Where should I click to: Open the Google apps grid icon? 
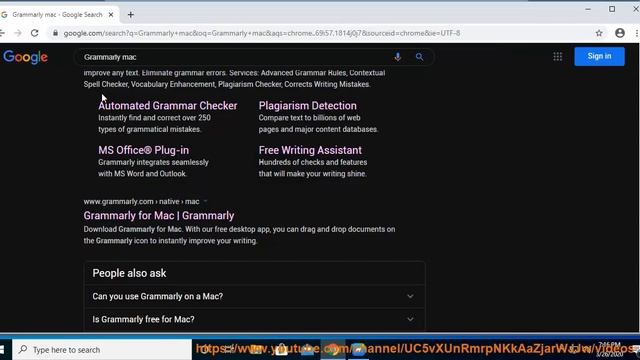pyautogui.click(x=558, y=57)
